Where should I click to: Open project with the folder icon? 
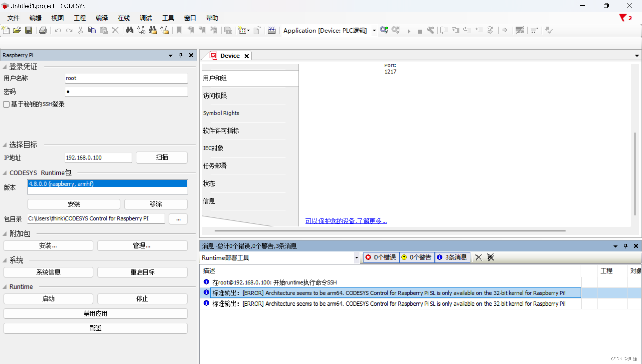[17, 30]
